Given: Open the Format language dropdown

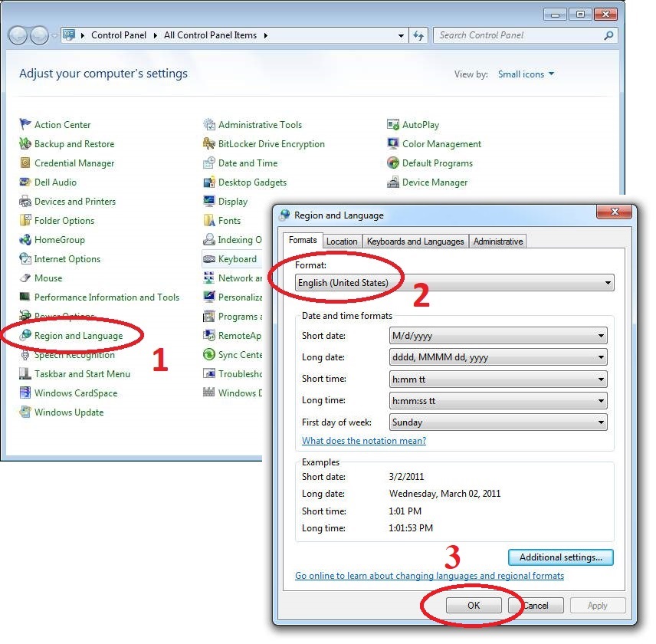Looking at the screenshot, I should [x=454, y=283].
